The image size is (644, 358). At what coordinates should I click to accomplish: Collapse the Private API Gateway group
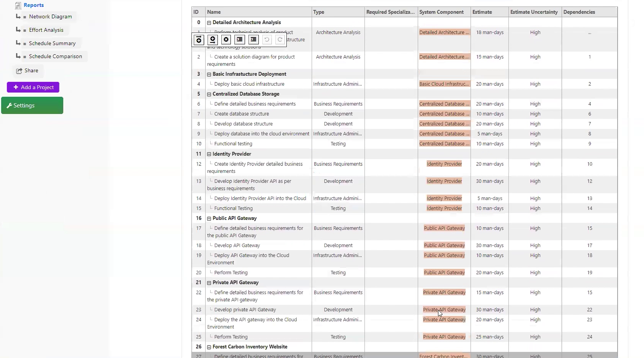(x=209, y=283)
